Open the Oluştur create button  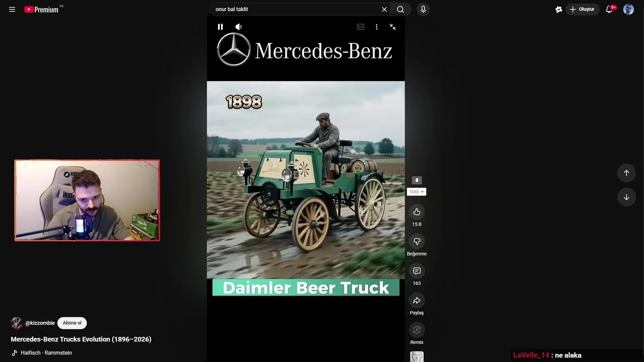583,9
